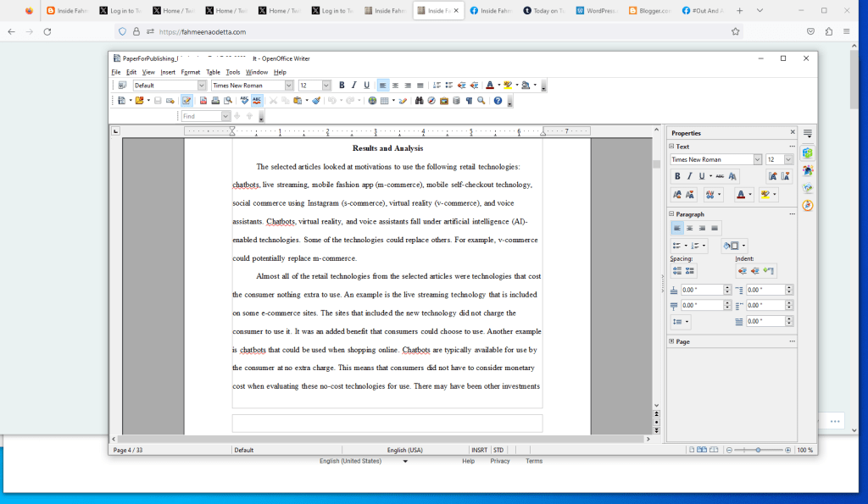Click the Help link below the document
The image size is (868, 504).
468,461
